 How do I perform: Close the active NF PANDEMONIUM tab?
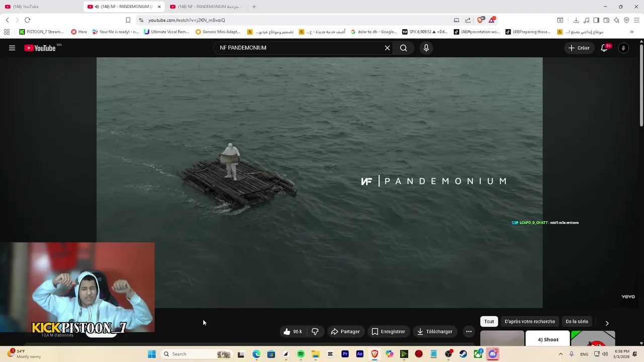click(x=159, y=7)
